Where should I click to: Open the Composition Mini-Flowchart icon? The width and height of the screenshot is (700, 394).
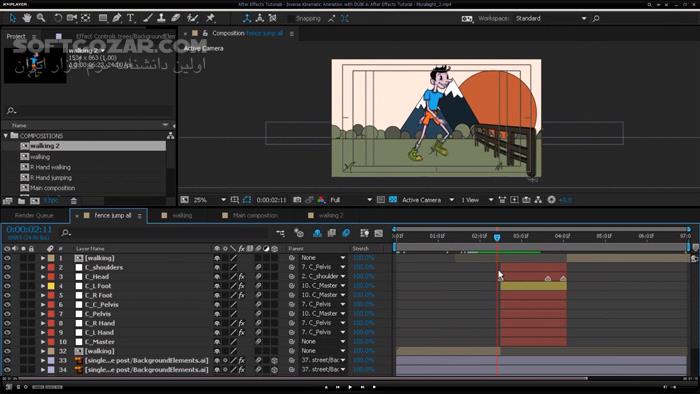tap(280, 233)
